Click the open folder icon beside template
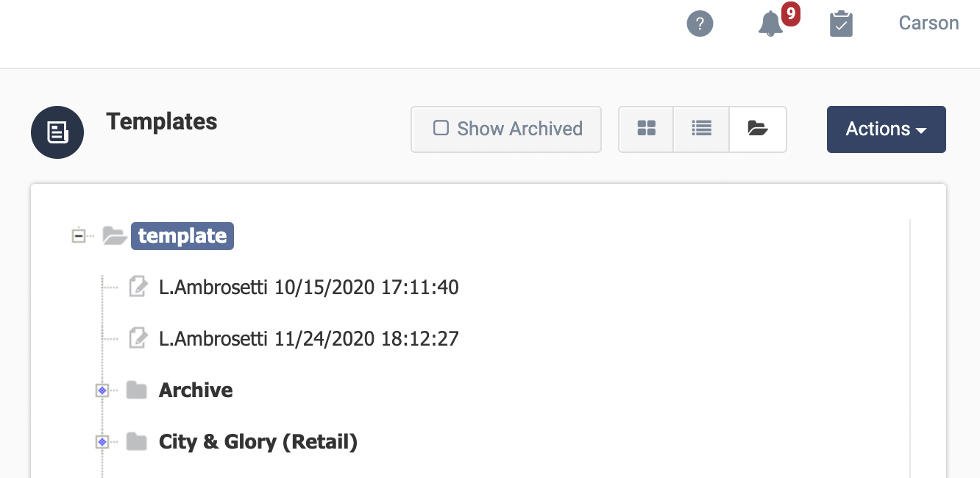This screenshot has height=478, width=980. click(x=115, y=236)
